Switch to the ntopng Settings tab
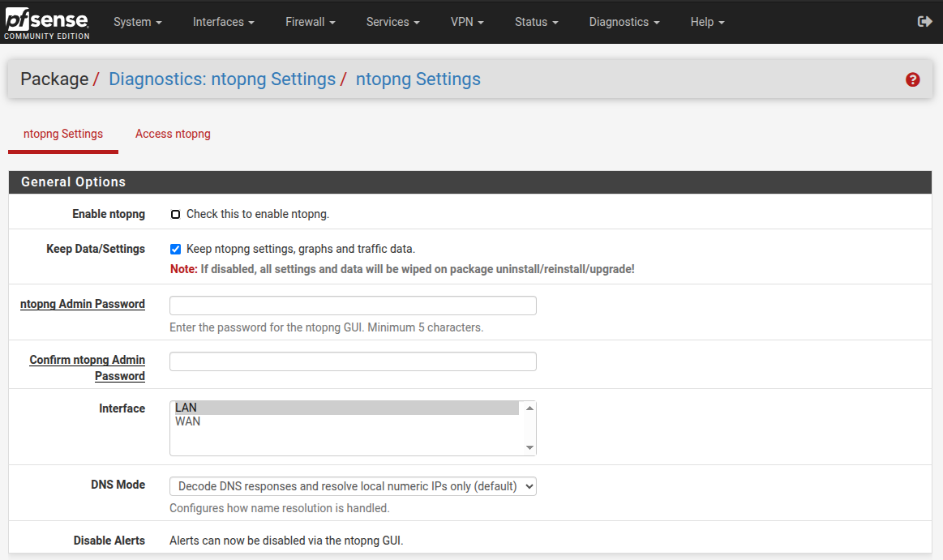 click(63, 134)
